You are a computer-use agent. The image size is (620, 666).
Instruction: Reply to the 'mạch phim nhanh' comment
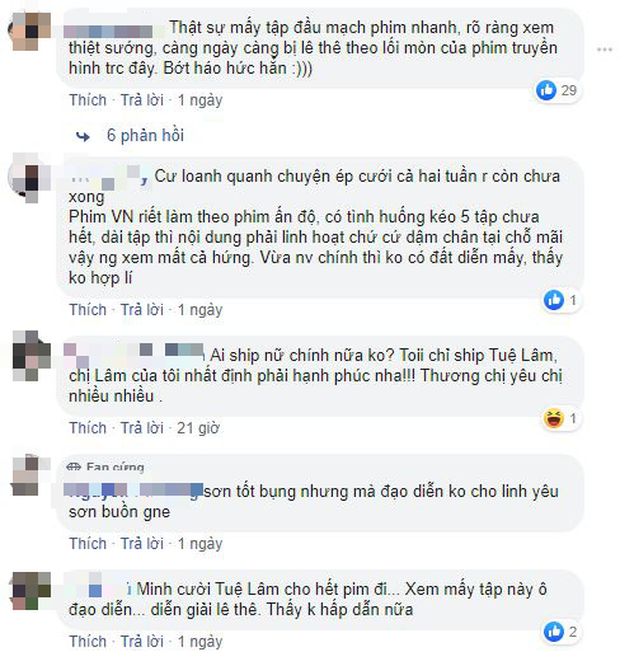click(x=142, y=100)
